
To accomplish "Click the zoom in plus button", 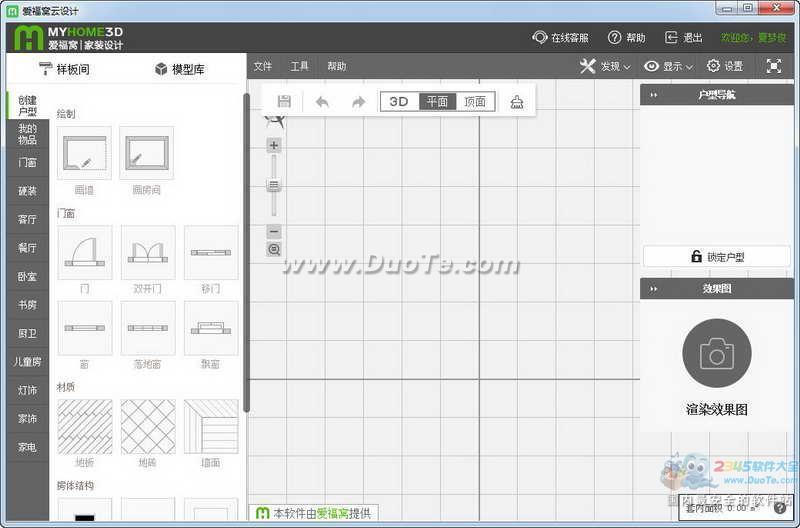I will [274, 145].
